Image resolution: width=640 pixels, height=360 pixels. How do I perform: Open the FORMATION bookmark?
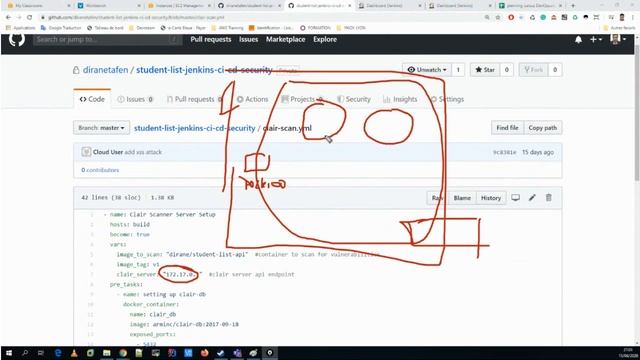(x=316, y=28)
